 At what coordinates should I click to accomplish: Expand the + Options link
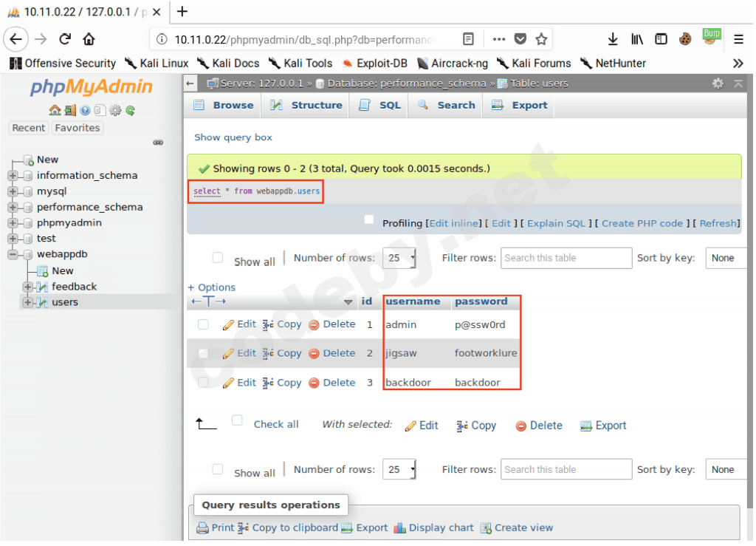212,288
